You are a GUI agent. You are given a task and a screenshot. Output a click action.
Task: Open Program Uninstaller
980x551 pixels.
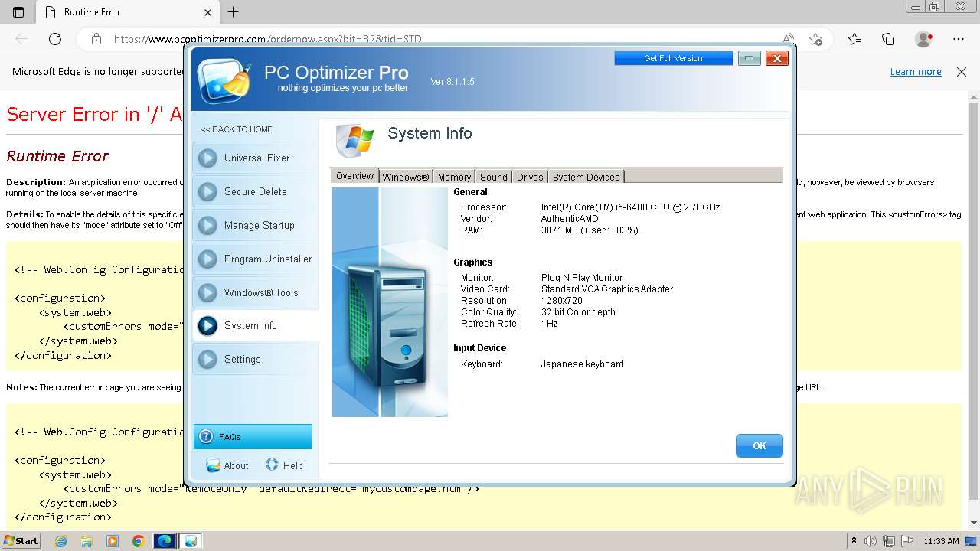[255, 259]
